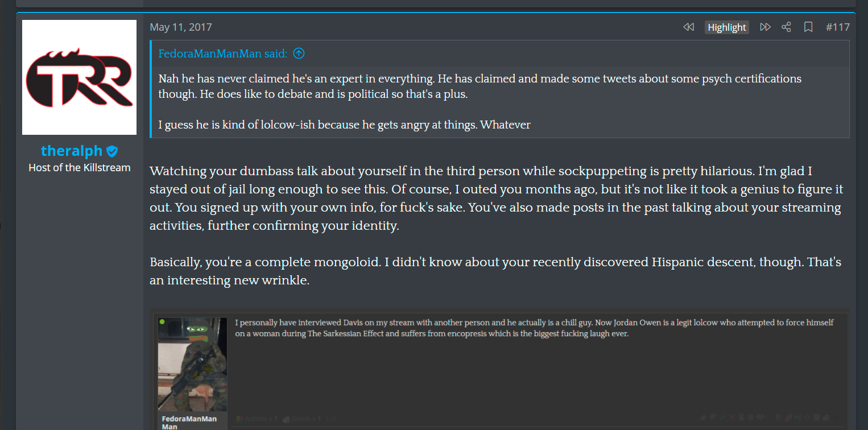
Task: Toggle the bookmark on this post
Action: click(x=808, y=27)
